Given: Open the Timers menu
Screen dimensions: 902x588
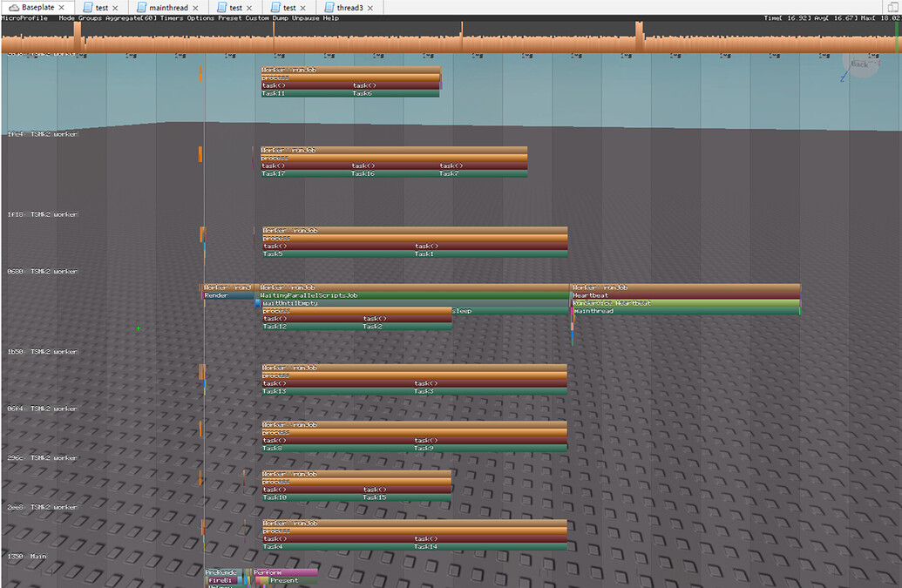Looking at the screenshot, I should tap(172, 17).
